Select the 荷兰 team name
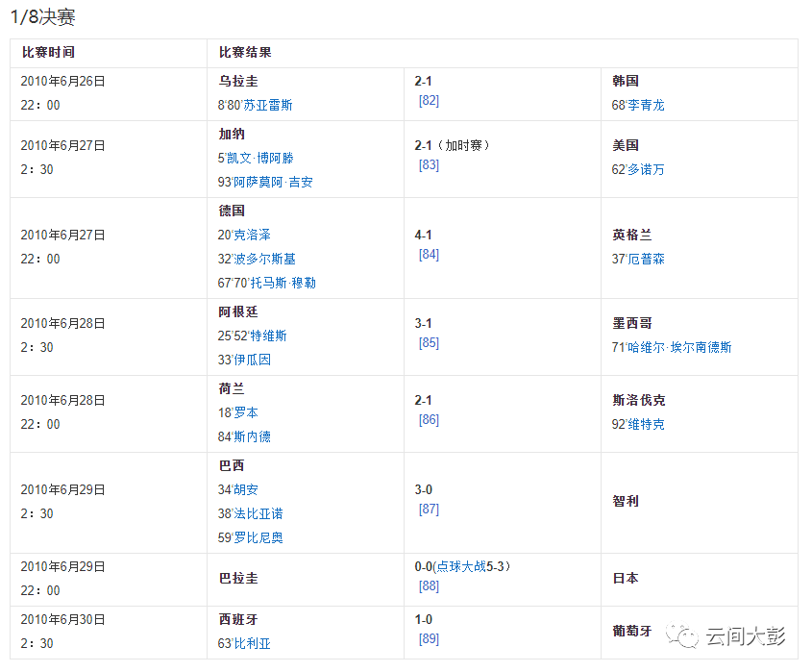Screen dimensions: 812x672 click(x=232, y=388)
